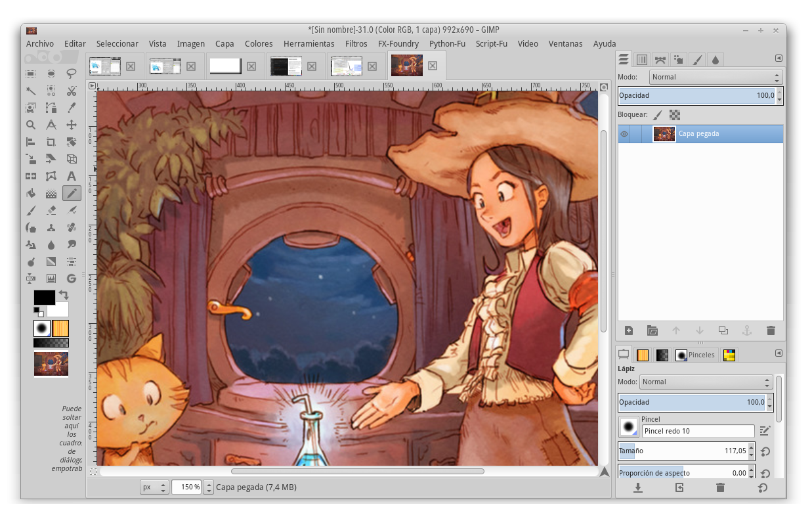Screen dimensions: 812x515
Task: Swap foreground and background colors arrow
Action: pos(64,295)
